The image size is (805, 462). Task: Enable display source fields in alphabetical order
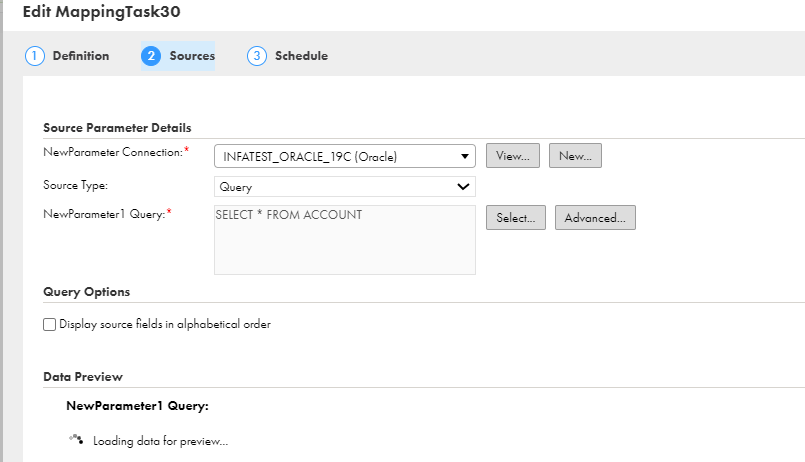coord(49,324)
